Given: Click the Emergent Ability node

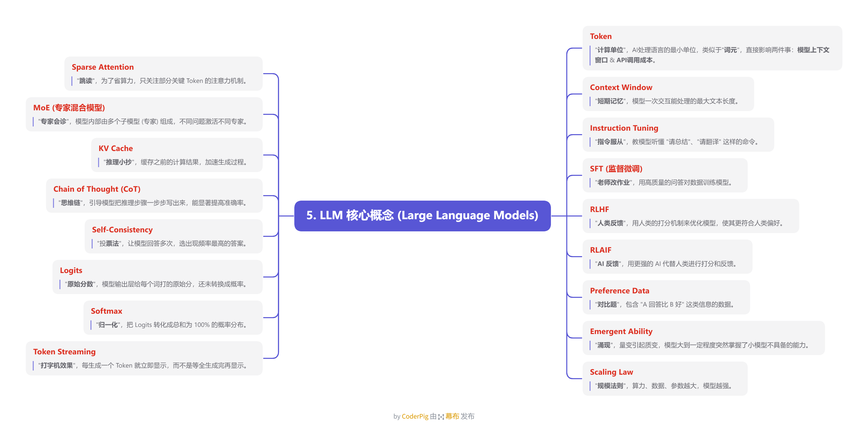Looking at the screenshot, I should 621,332.
